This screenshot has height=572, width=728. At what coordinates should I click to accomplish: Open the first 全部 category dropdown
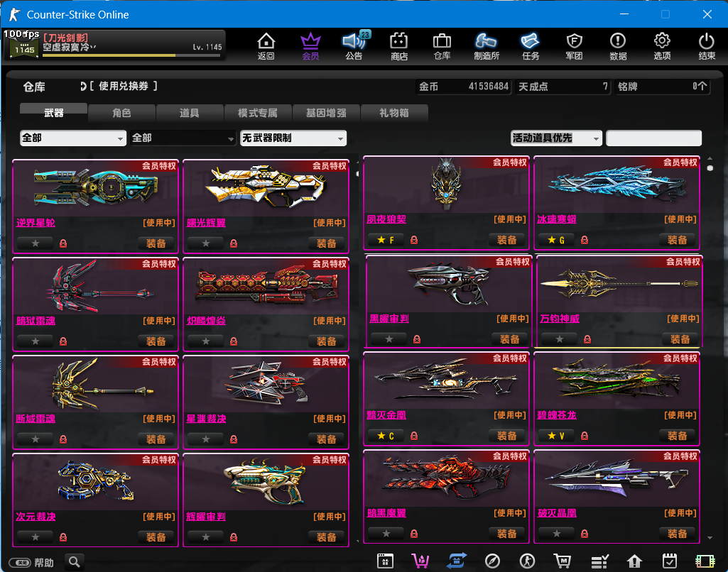(73, 138)
